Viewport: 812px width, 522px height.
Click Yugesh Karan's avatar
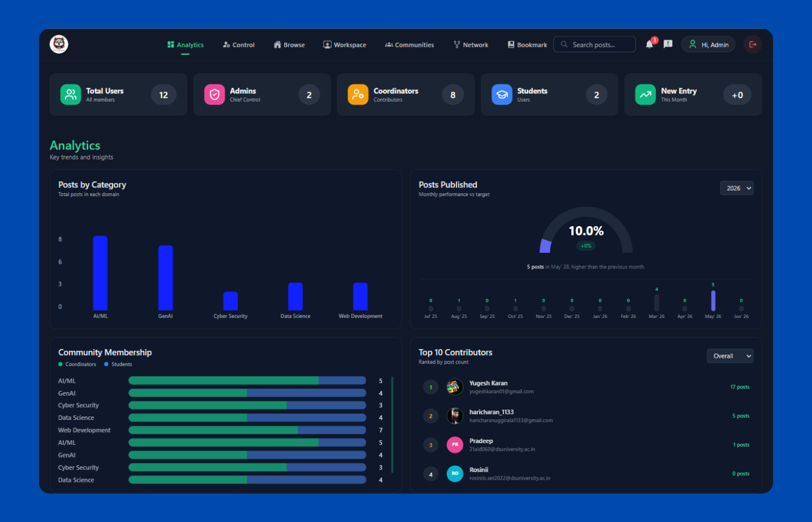tap(455, 387)
